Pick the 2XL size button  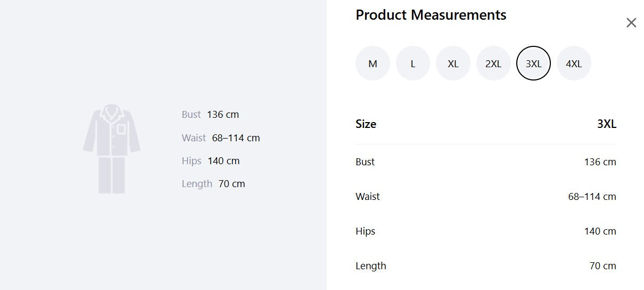click(493, 63)
